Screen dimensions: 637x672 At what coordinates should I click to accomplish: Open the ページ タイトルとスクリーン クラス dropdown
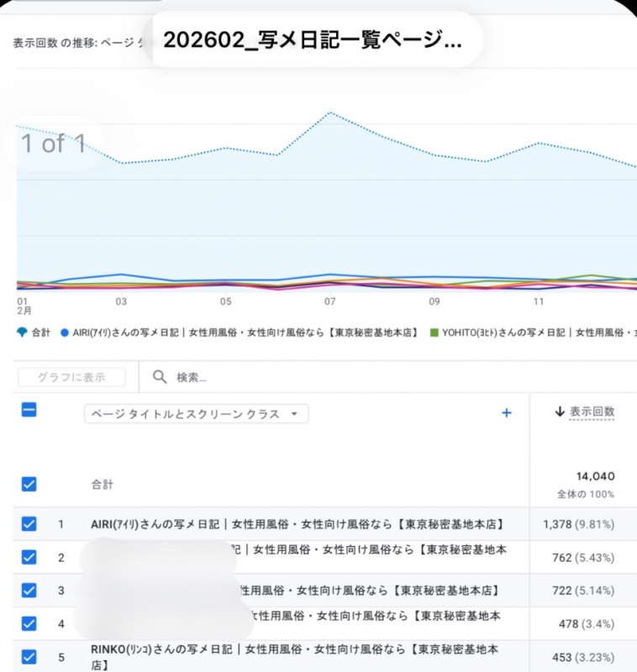196,413
